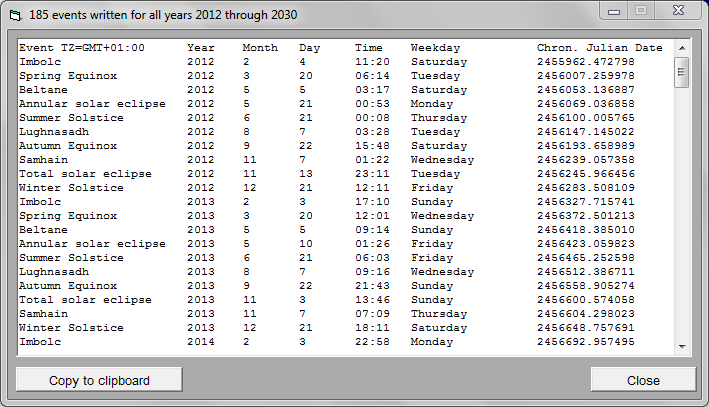Click Lughnasadh in the 2012 row
The width and height of the screenshot is (709, 407).
coord(54,132)
